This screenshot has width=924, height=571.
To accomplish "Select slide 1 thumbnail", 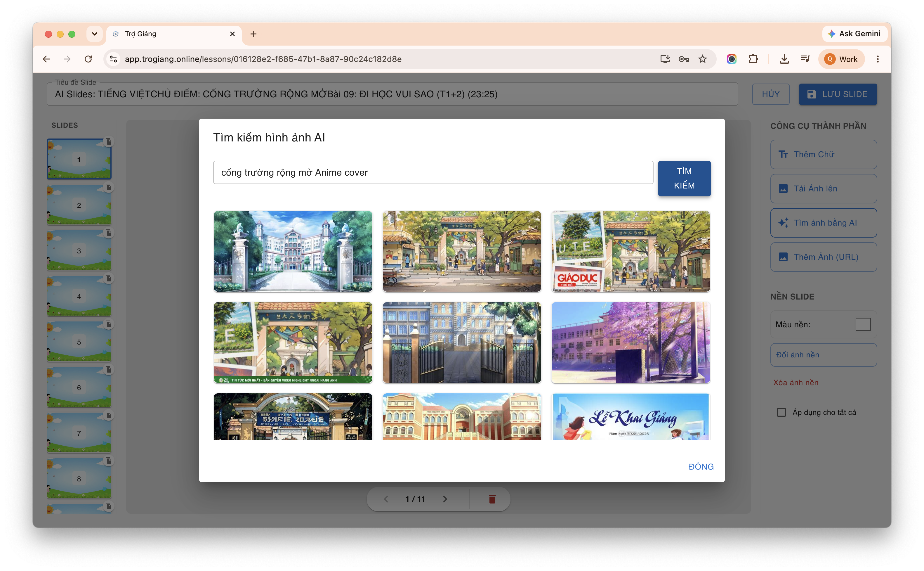I will click(79, 159).
